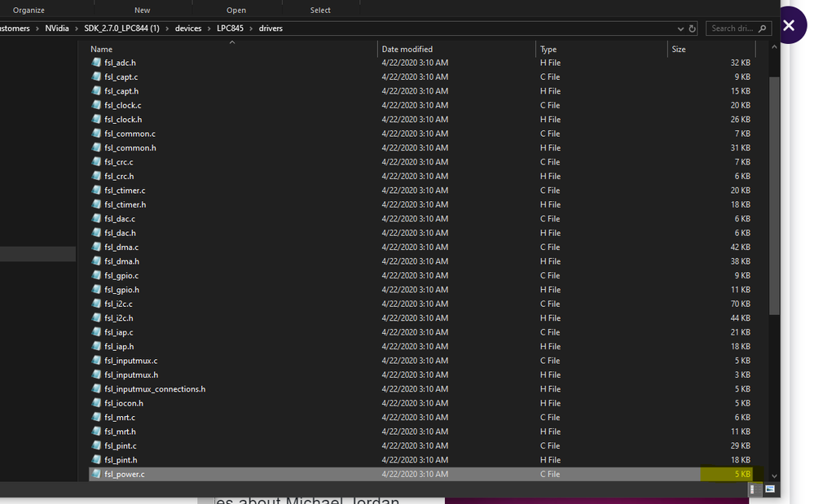Click the fsl_mrt.c file icon
Image resolution: width=814 pixels, height=504 pixels.
pyautogui.click(x=96, y=417)
